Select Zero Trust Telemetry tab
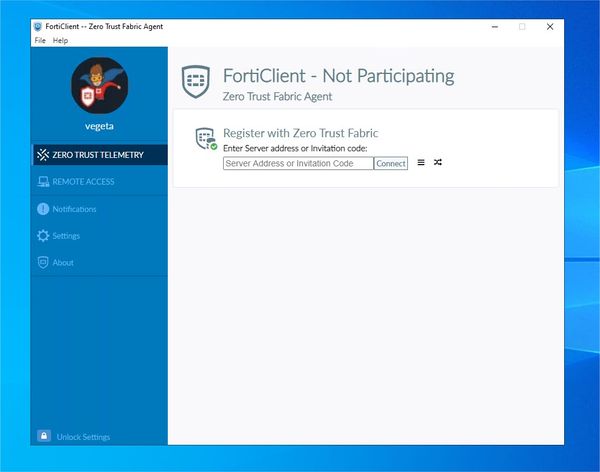Image resolution: width=600 pixels, height=472 pixels. point(100,155)
